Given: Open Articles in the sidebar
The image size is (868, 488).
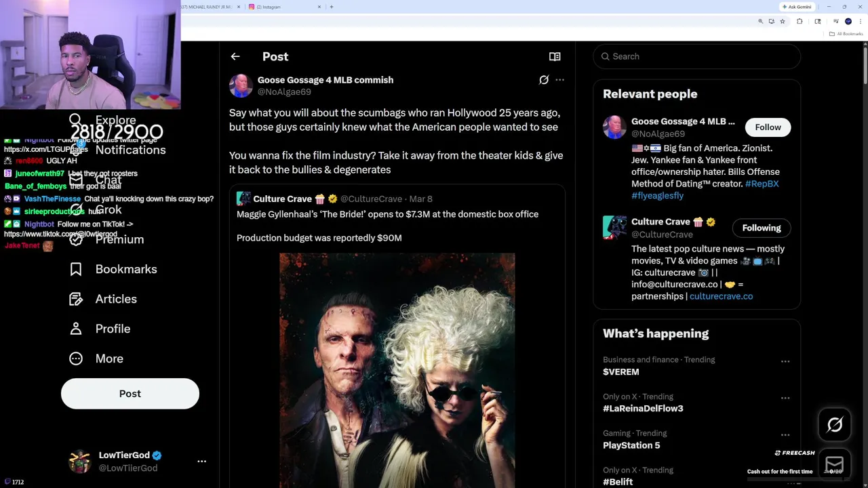Looking at the screenshot, I should click(x=103, y=299).
